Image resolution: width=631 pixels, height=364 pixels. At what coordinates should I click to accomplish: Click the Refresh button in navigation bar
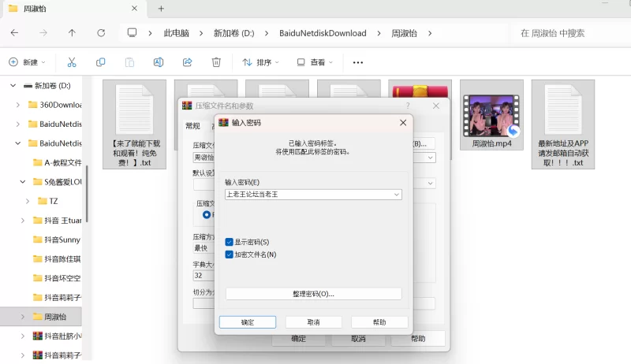(x=101, y=33)
